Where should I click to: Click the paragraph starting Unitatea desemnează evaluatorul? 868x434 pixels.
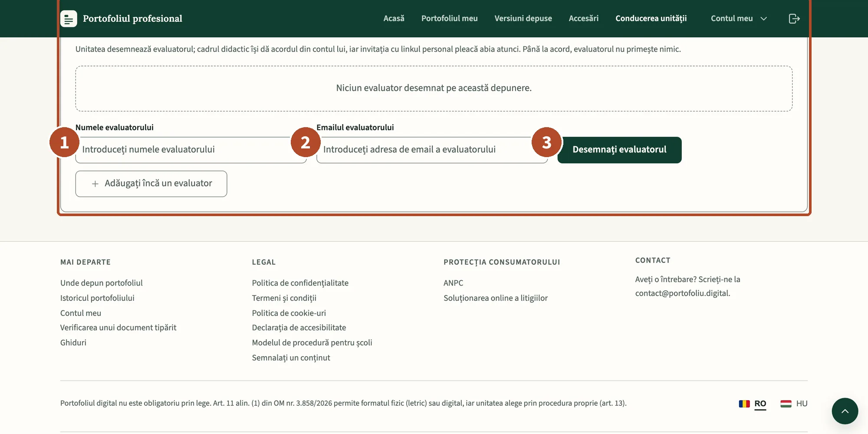(378, 49)
